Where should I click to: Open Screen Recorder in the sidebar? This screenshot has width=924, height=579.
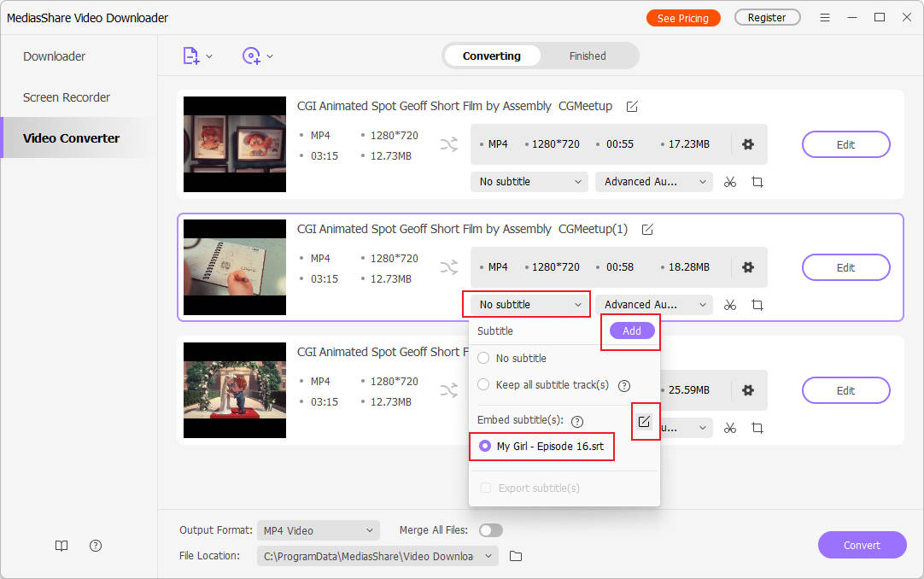67,97
